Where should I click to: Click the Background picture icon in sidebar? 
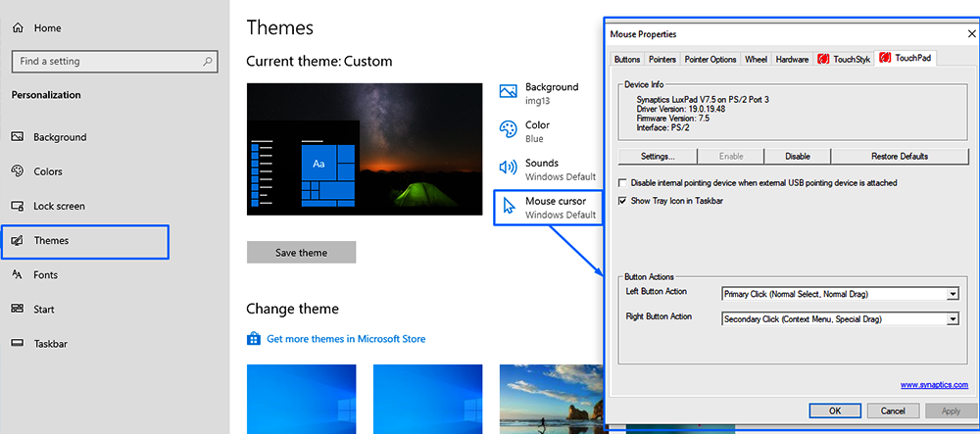tap(18, 137)
